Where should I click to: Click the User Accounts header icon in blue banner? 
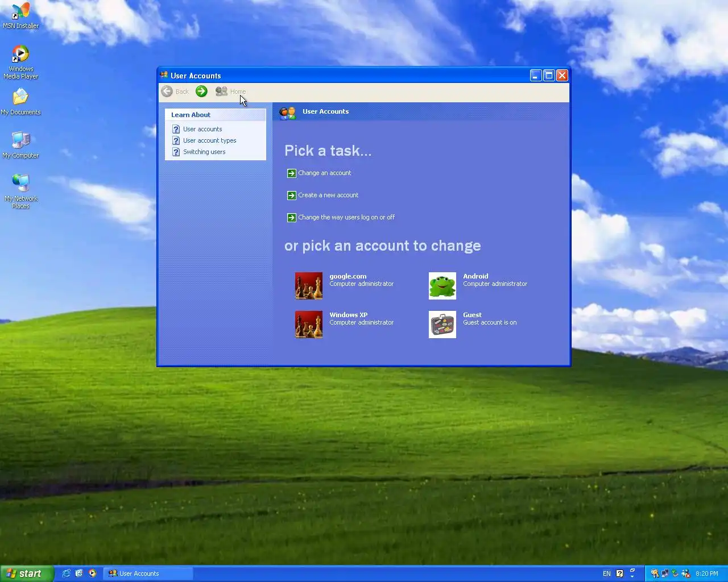[x=288, y=113]
